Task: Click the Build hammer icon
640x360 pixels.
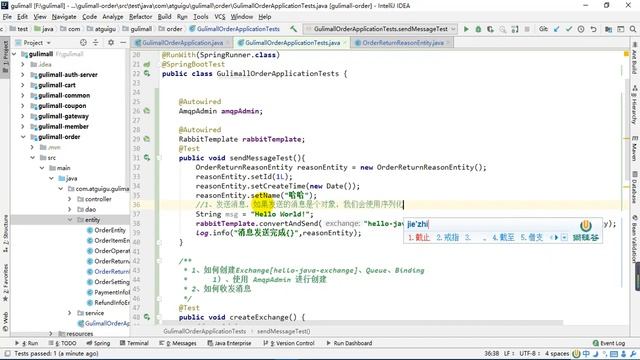Action: (293, 29)
